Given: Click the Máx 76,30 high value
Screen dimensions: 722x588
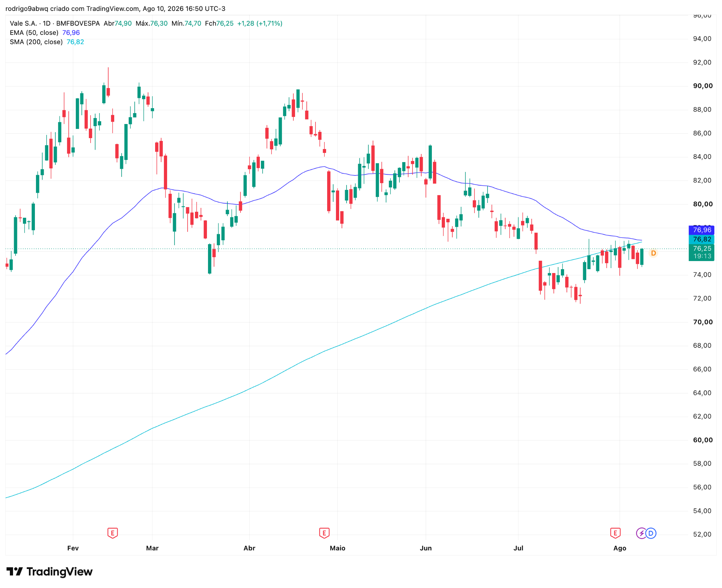Looking at the screenshot, I should [x=152, y=24].
